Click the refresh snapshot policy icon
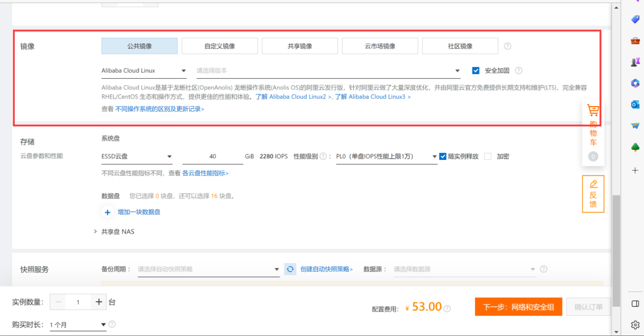Image resolution: width=644 pixels, height=336 pixels. pos(290,269)
